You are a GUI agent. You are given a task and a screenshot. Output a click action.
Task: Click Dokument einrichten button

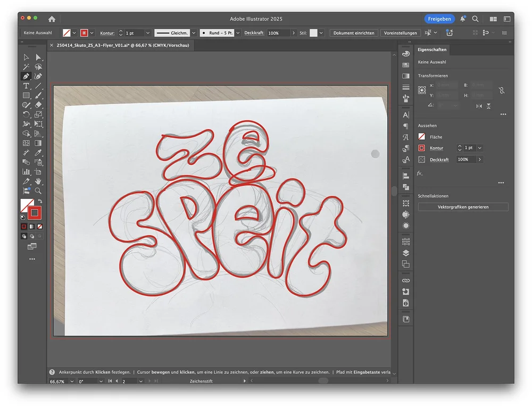pyautogui.click(x=354, y=33)
